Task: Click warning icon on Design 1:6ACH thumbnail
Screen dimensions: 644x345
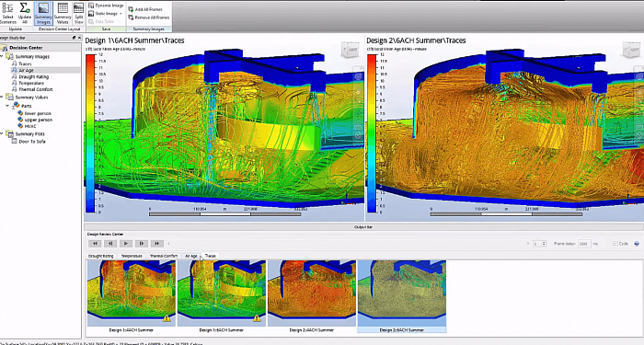Action: click(x=257, y=318)
